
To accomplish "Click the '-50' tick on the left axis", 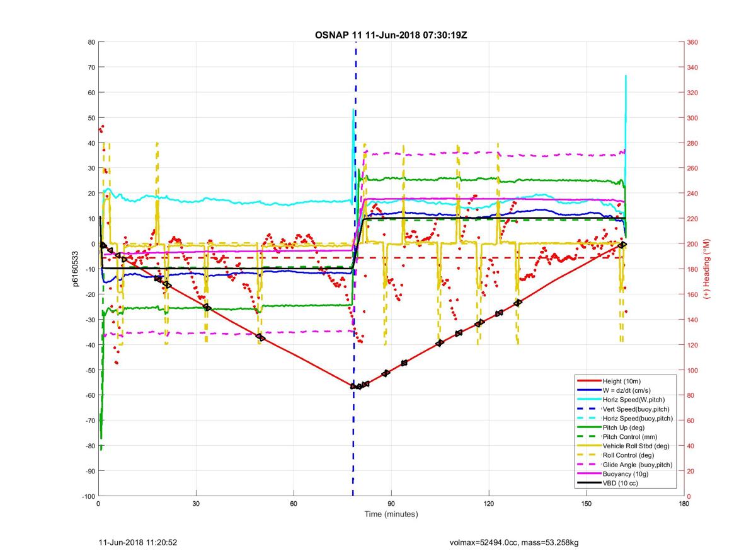I will 89,370.
